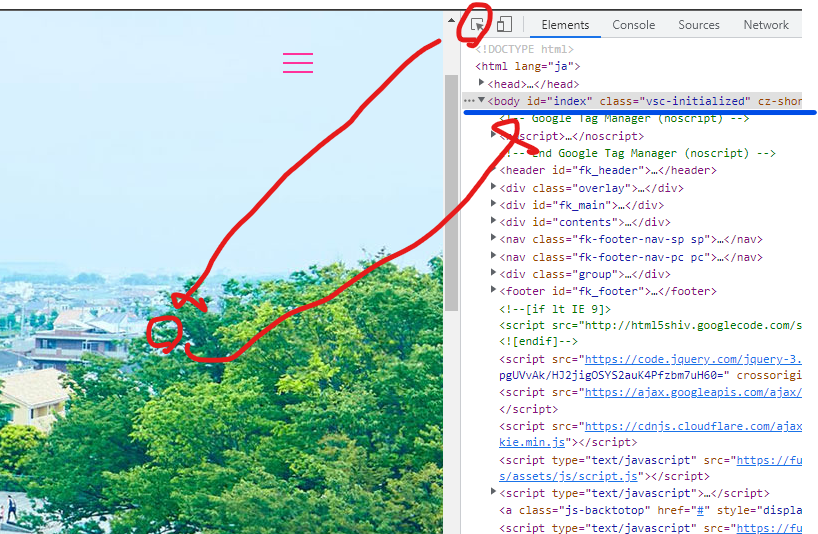This screenshot has height=534, width=818.
Task: Switch to the Console tab
Action: [633, 25]
